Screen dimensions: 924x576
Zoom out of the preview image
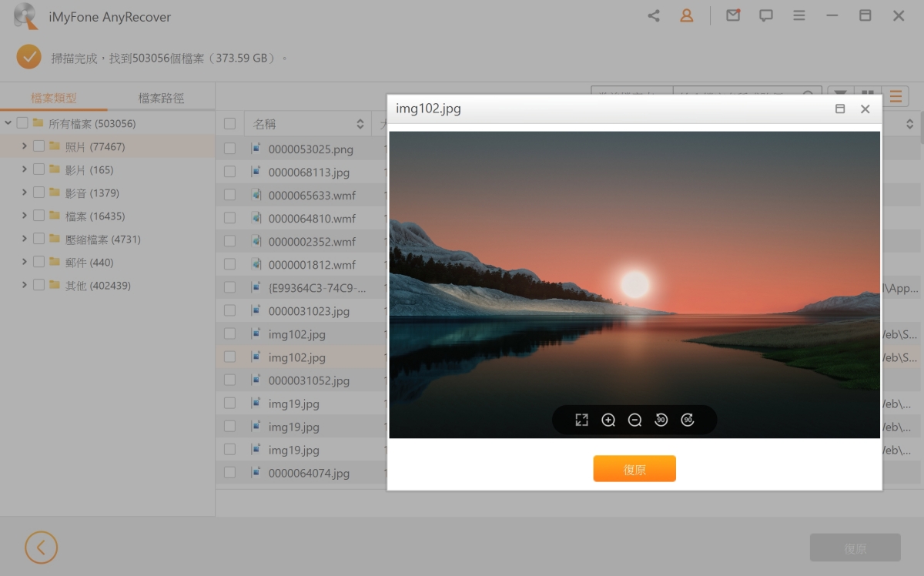pos(634,420)
